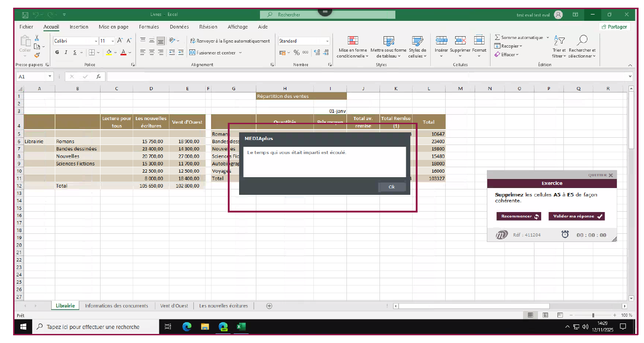
Task: Click the insert function fx icon
Action: (x=98, y=77)
